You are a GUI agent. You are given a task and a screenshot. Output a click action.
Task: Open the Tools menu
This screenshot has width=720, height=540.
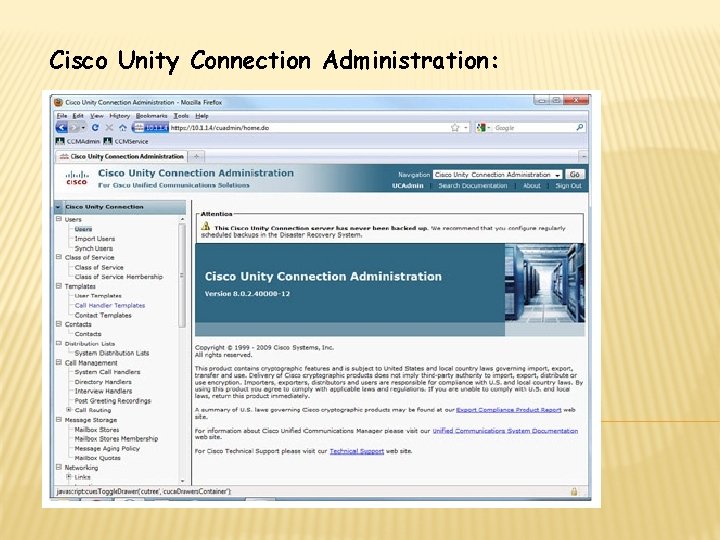[x=181, y=116]
